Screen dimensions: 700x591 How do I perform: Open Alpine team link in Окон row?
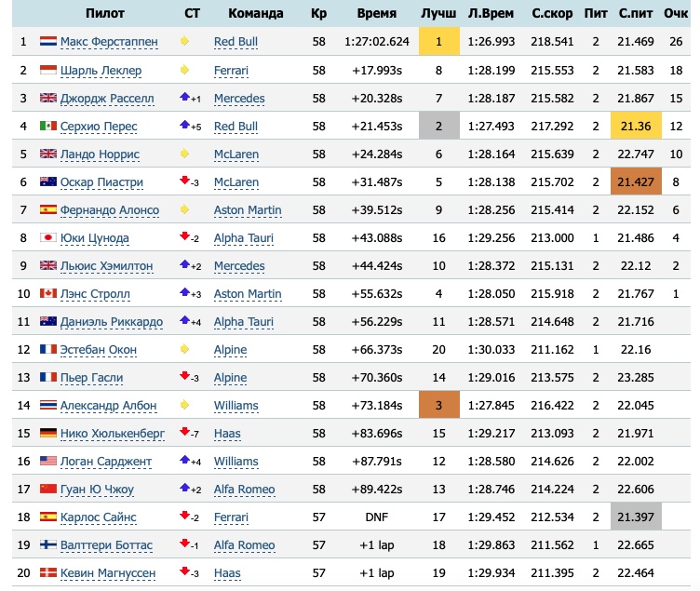click(x=230, y=350)
